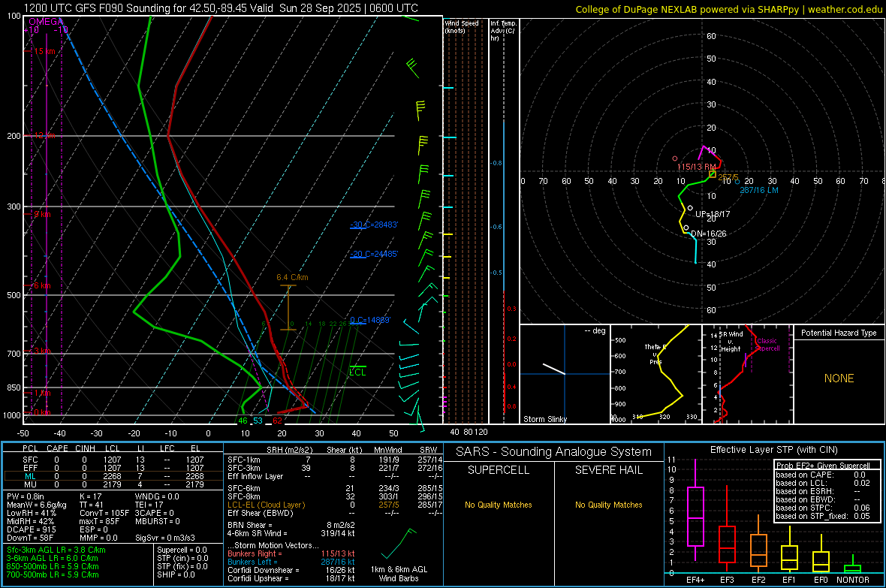Image resolution: width=886 pixels, height=588 pixels.
Task: Click the 'based on STPC: 0.06' line
Action: coord(823,508)
